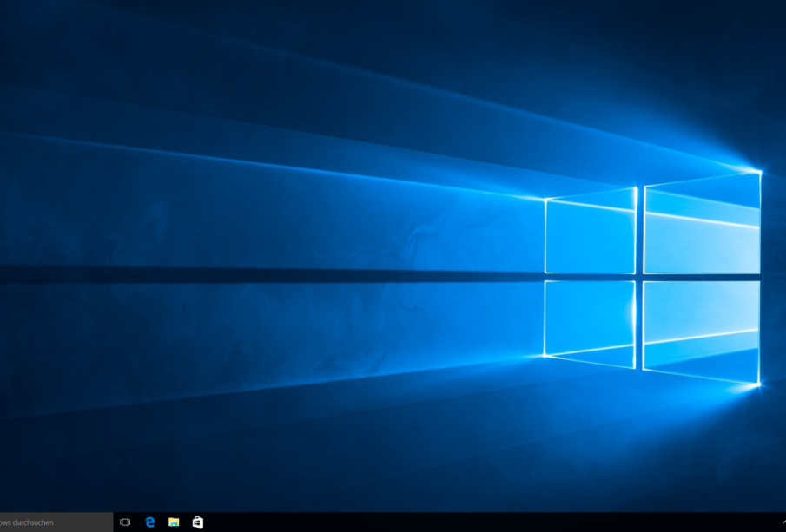Open the Windows Store taskbar icon
This screenshot has width=786, height=532.
pyautogui.click(x=198, y=522)
